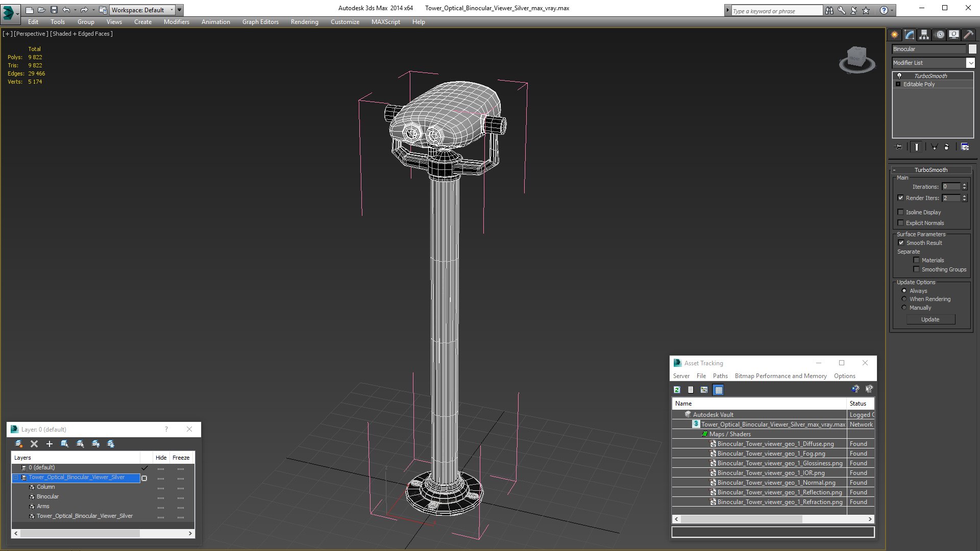The height and width of the screenshot is (551, 980).
Task: Click Select Highlighted Objects and Layers icon
Action: coord(65,444)
